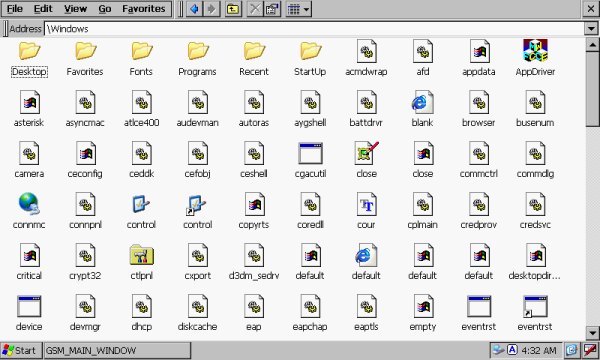
Task: Select the camera DLL file icon
Action: point(29,153)
